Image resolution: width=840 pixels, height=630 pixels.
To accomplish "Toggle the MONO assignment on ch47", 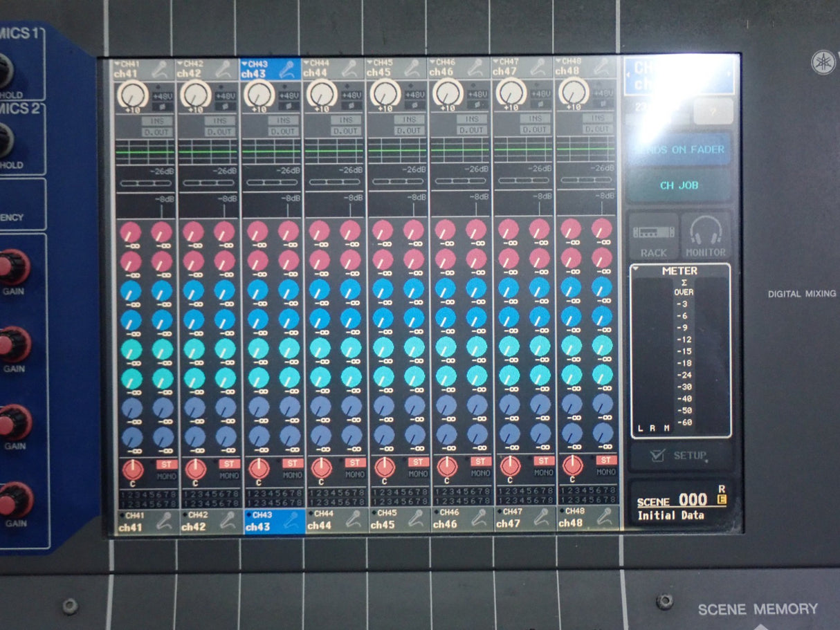I will tap(543, 474).
